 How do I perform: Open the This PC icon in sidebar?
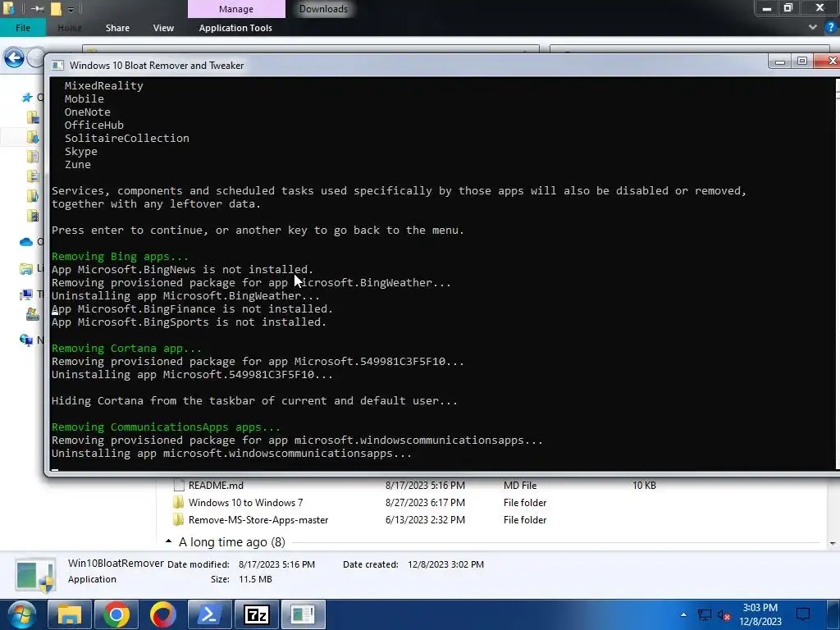pyautogui.click(x=26, y=294)
